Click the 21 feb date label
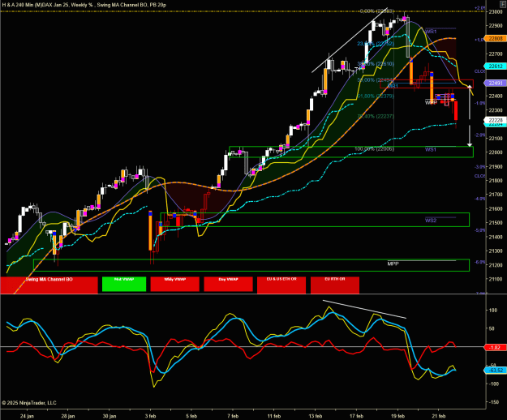 [439, 416]
